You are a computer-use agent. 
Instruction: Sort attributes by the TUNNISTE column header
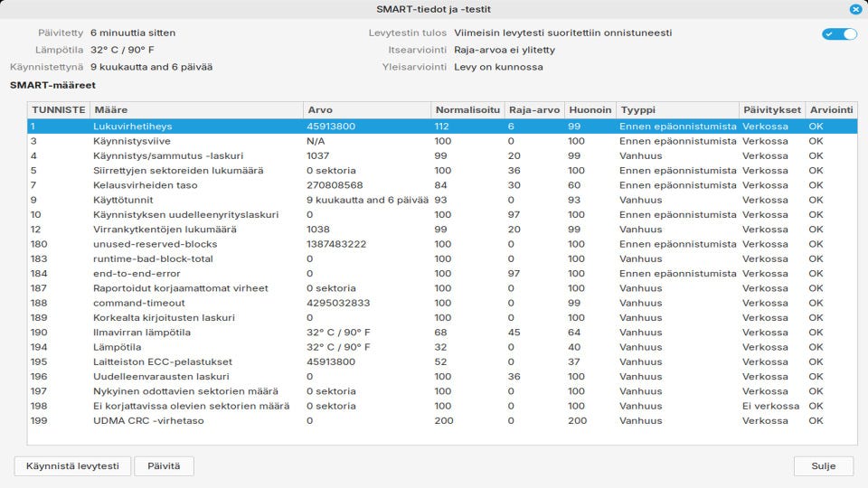[59, 109]
